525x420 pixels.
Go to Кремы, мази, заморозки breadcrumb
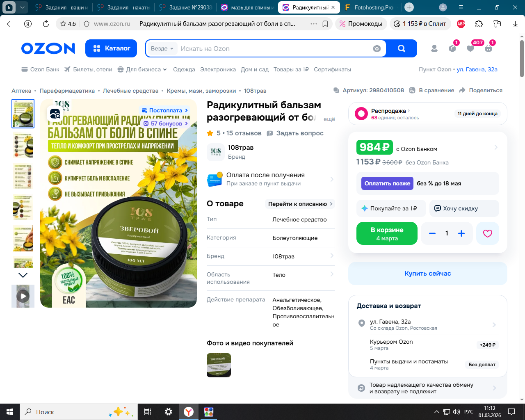[201, 91]
